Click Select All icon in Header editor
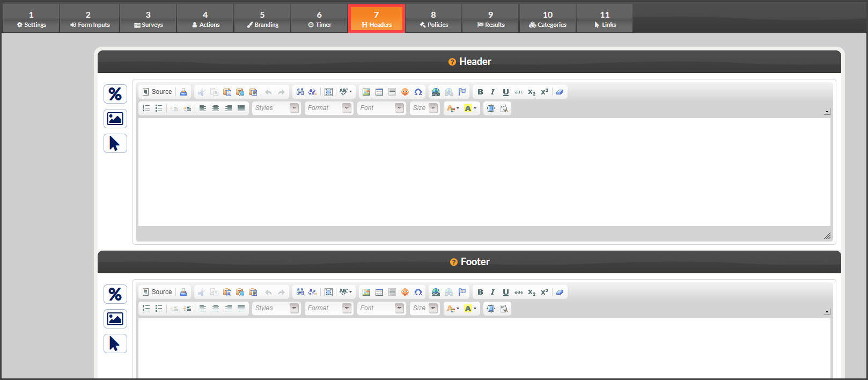The width and height of the screenshot is (868, 380). [329, 92]
